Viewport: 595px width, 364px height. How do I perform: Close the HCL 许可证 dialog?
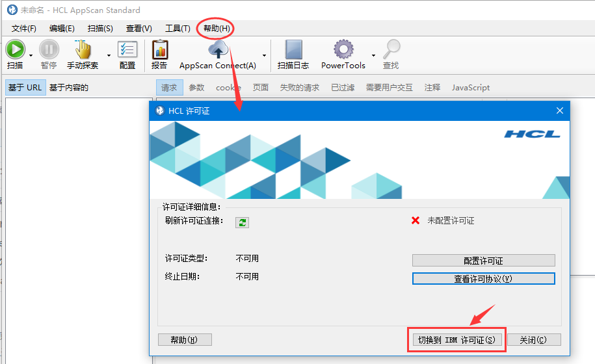(x=560, y=110)
